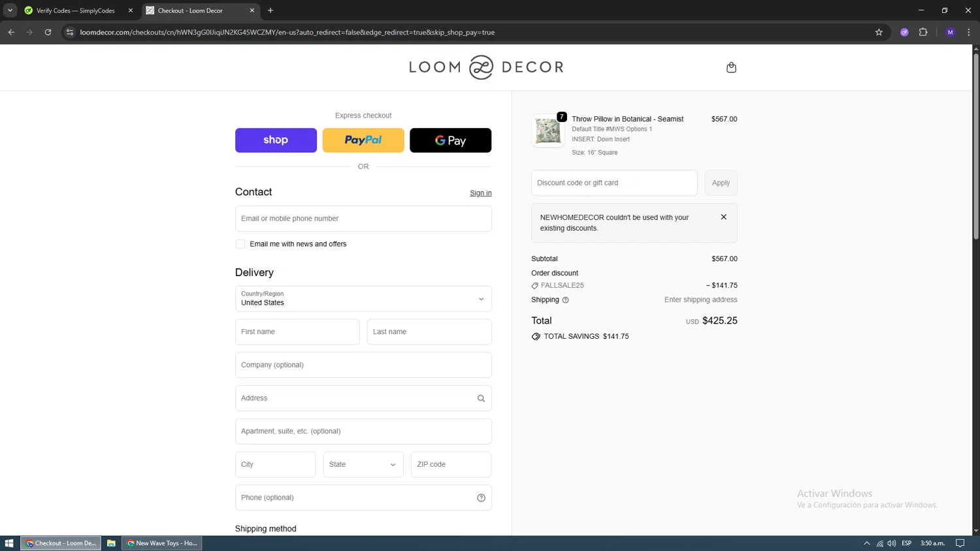Click the 3:50 a.m. taskbar clock
Image resolution: width=980 pixels, height=551 pixels.
[932, 543]
